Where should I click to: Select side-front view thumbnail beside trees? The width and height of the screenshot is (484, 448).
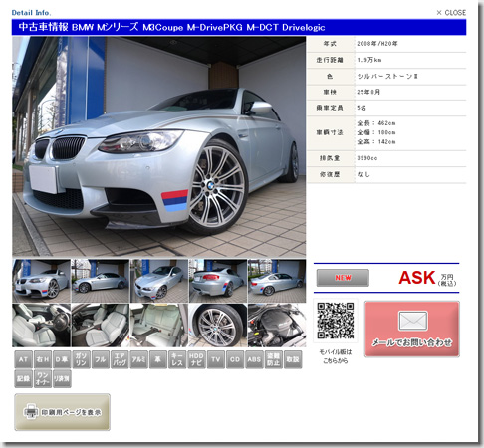pyautogui.click(x=101, y=281)
